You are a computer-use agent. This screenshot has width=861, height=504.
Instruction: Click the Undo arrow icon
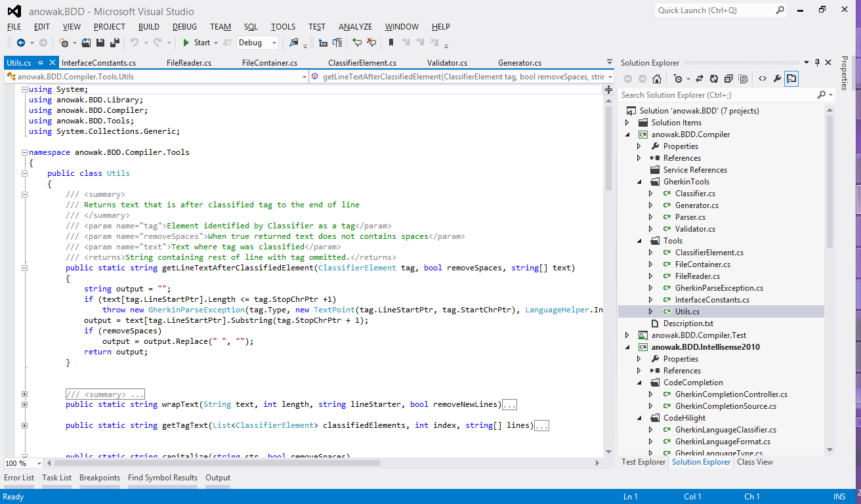tap(135, 43)
